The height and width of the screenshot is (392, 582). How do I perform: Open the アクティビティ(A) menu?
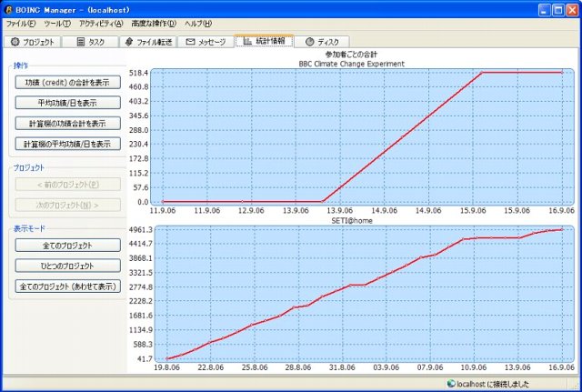(x=101, y=24)
